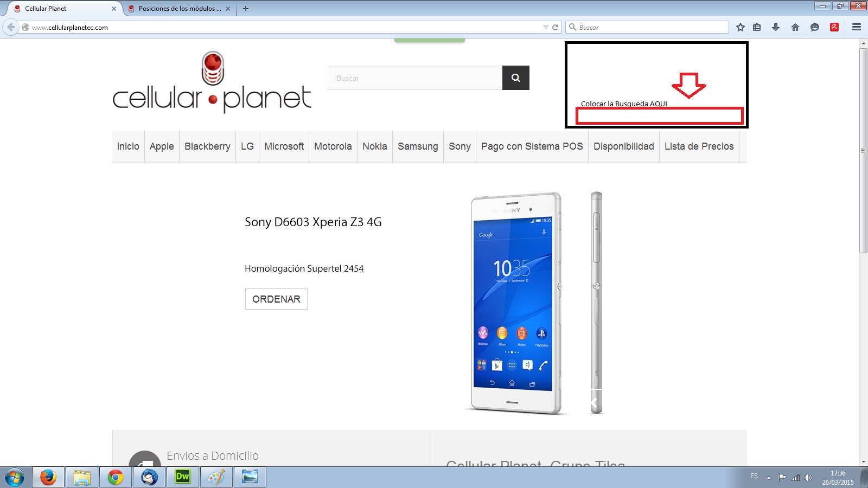Open the Microsoft menu item
Image resolution: width=868 pixels, height=488 pixels.
click(x=284, y=146)
